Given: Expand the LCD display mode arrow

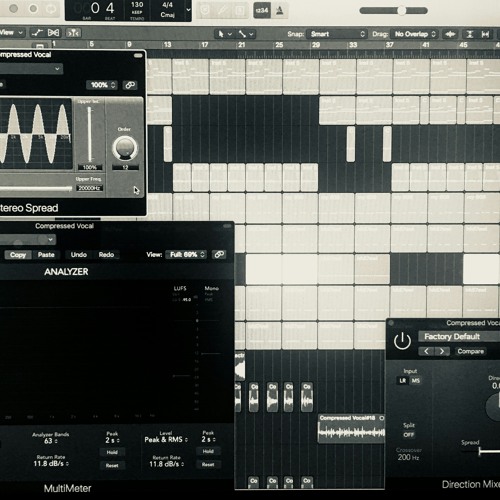Looking at the screenshot, I should tap(188, 10).
